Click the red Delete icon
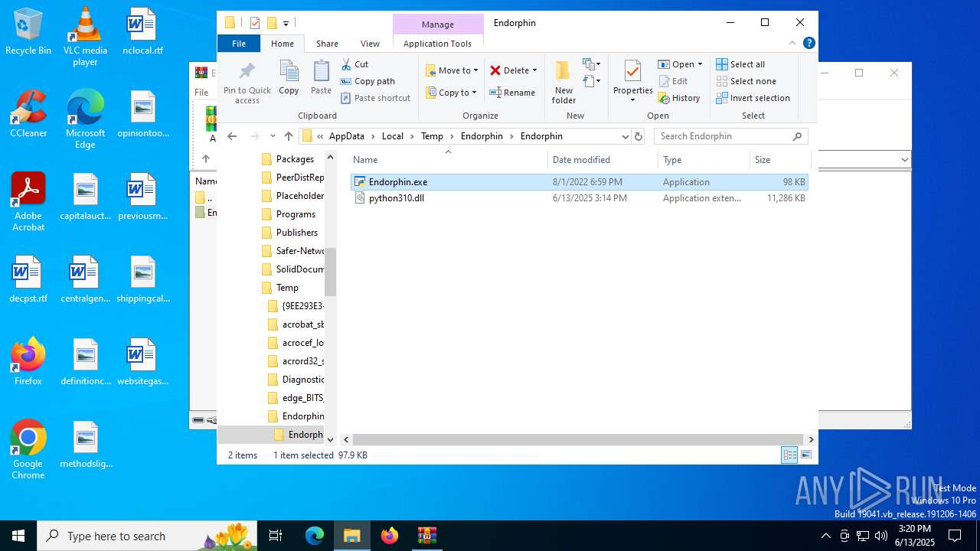 (x=496, y=70)
